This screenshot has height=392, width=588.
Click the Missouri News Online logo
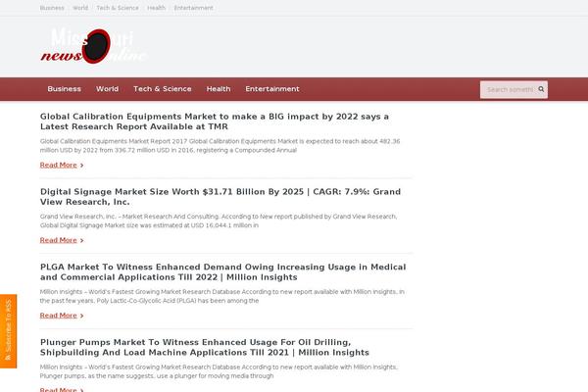94,45
